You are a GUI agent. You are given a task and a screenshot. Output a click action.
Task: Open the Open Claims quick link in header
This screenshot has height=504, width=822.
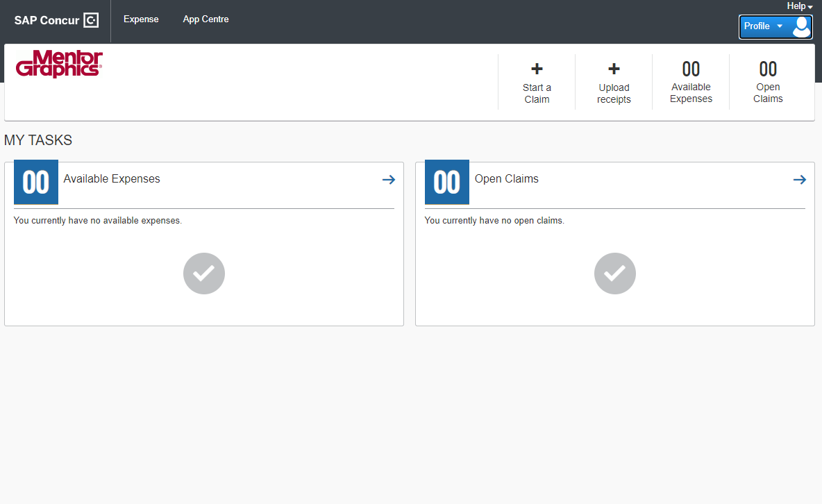pyautogui.click(x=768, y=93)
